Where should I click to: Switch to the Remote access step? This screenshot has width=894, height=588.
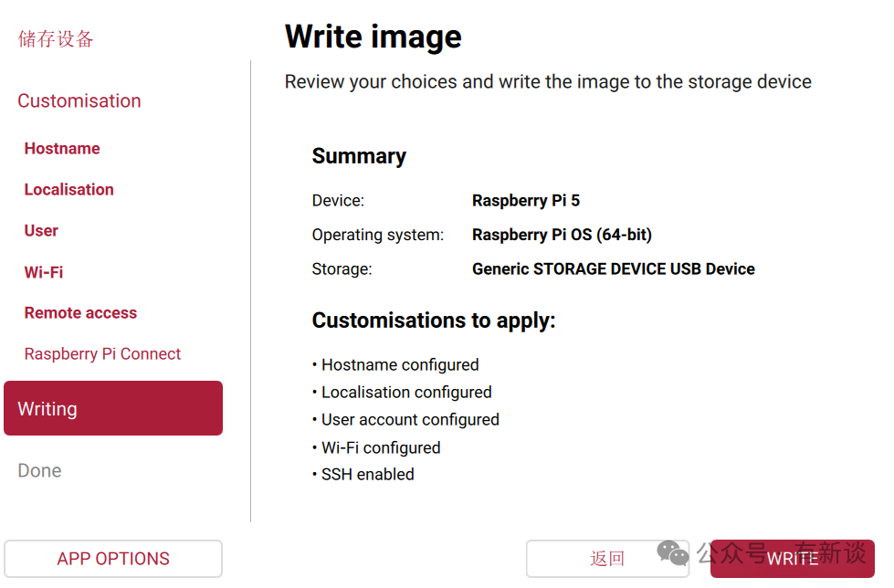(80, 313)
